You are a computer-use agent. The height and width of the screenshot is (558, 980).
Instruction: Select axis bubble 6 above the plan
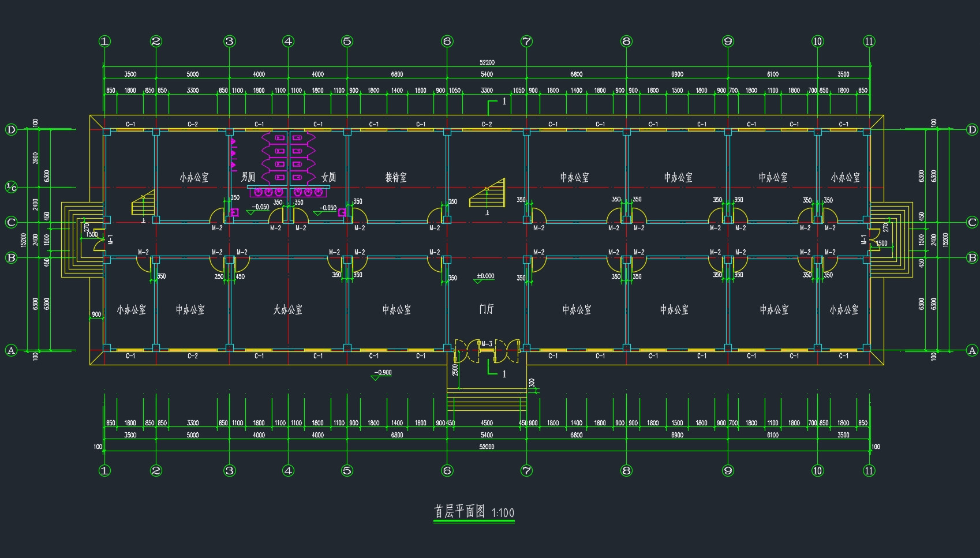[x=447, y=41]
